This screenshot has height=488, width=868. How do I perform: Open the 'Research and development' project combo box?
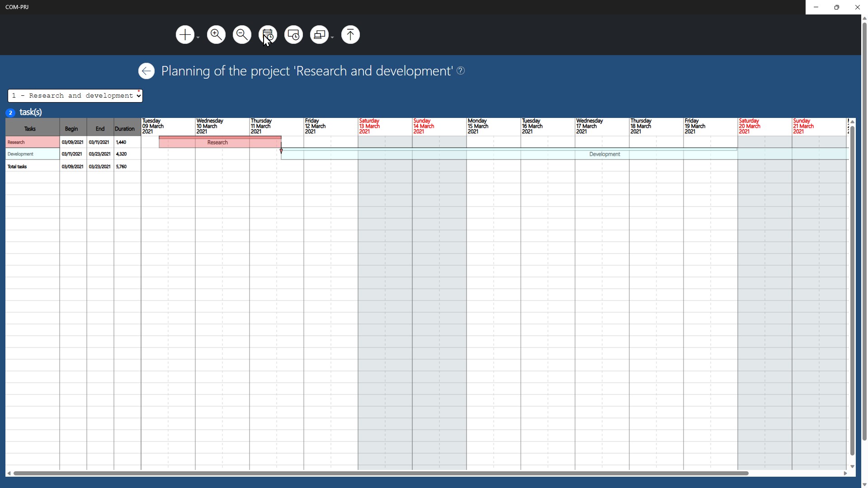(75, 96)
